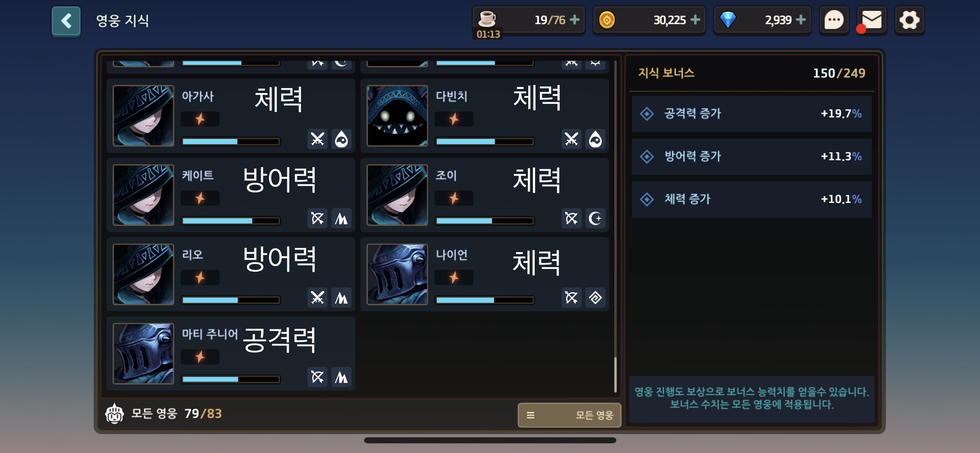
Task: Click the 케이트 progress bar
Action: pyautogui.click(x=231, y=221)
